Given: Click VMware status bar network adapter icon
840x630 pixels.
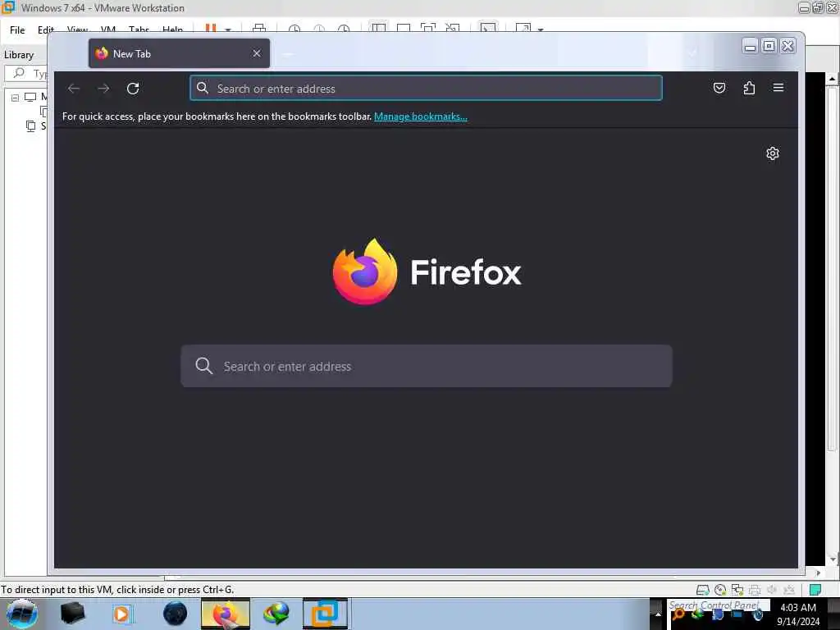Looking at the screenshot, I should click(x=737, y=590).
